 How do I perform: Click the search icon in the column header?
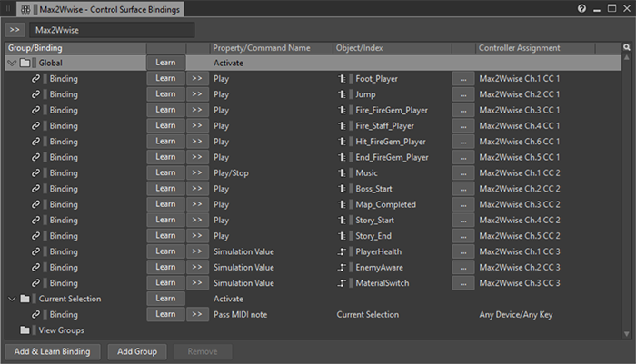point(627,47)
